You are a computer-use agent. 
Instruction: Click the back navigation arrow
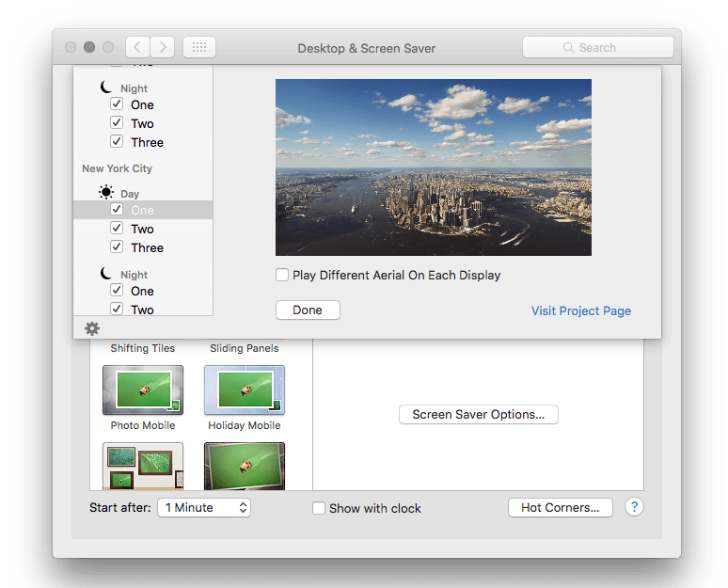tap(137, 47)
